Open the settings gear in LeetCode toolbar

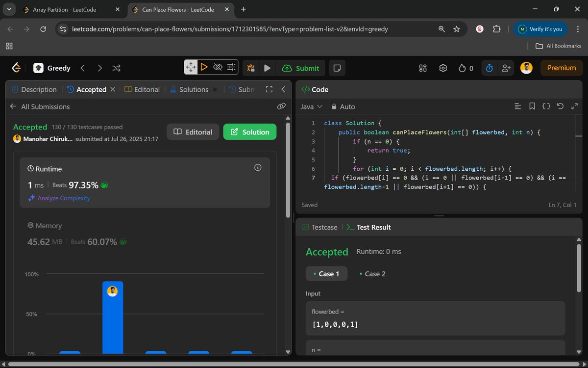coord(443,68)
